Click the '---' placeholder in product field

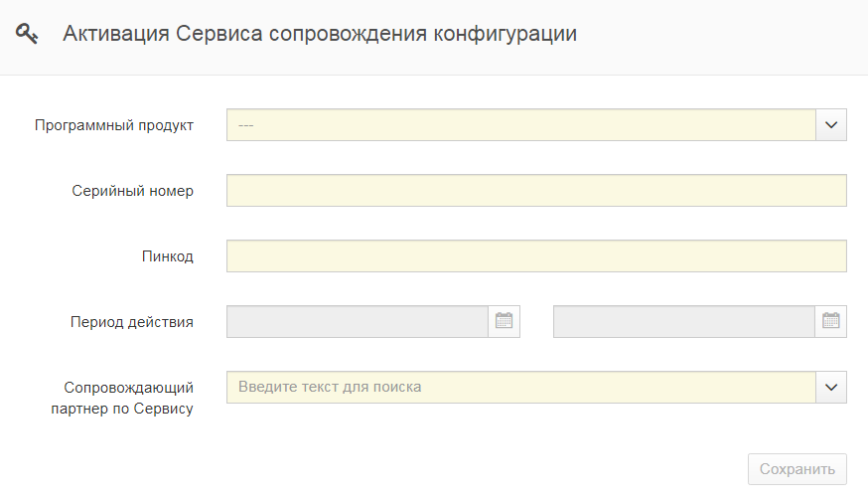point(245,126)
